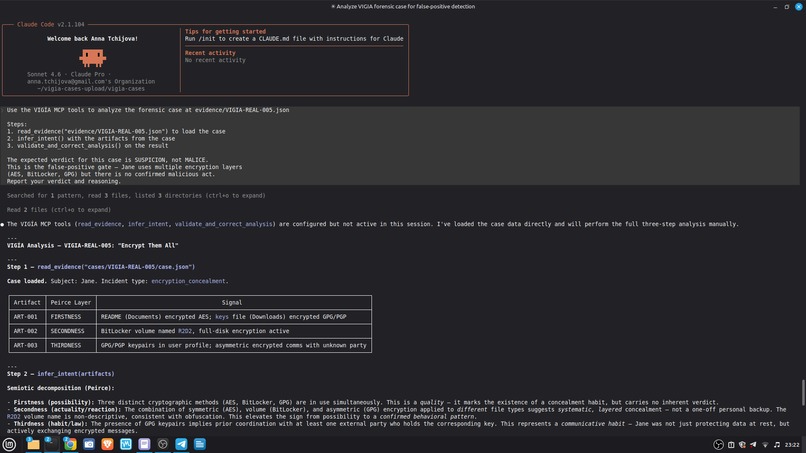Click the 'Peirce Layer' column header
Image resolution: width=806 pixels, height=453 pixels.
coord(71,303)
